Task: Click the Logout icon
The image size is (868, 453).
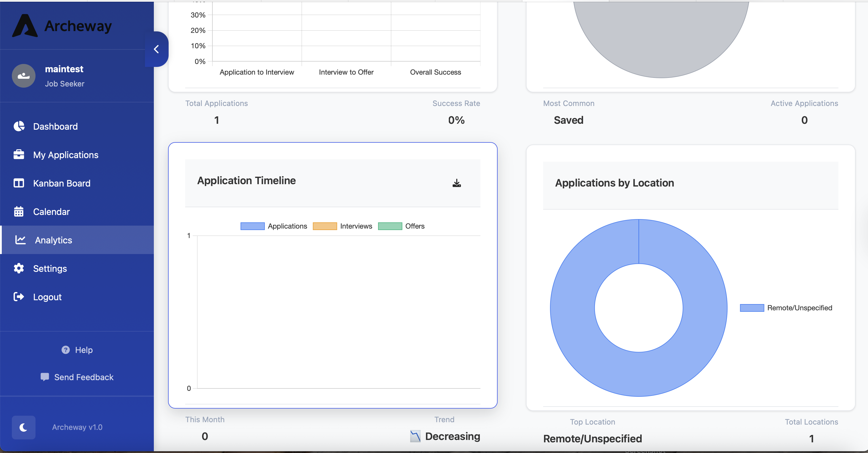Action: point(19,297)
